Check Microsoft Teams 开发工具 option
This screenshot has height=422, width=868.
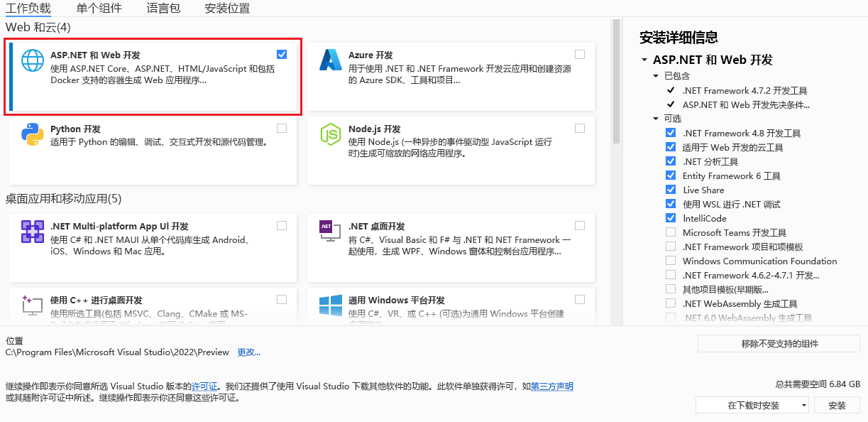pyautogui.click(x=671, y=232)
